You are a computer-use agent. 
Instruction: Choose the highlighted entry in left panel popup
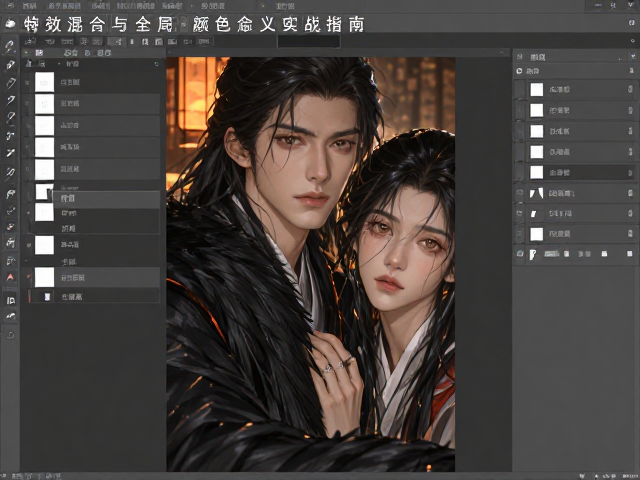coord(107,198)
